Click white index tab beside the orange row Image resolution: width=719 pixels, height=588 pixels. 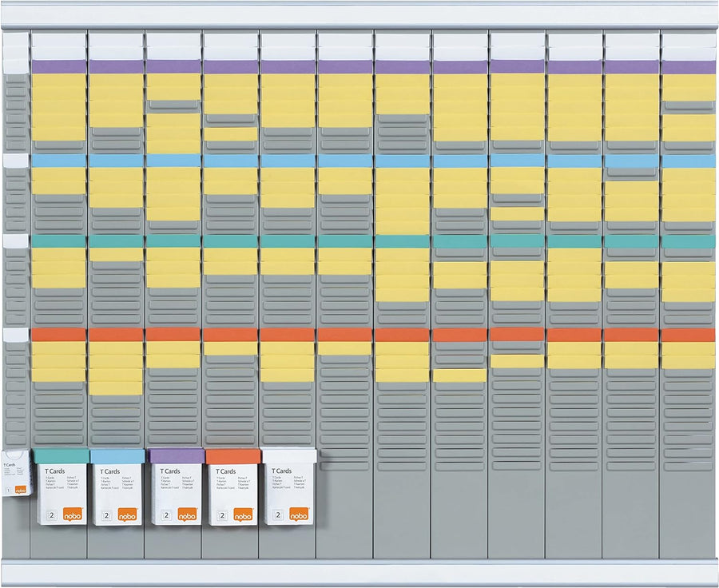15,335
